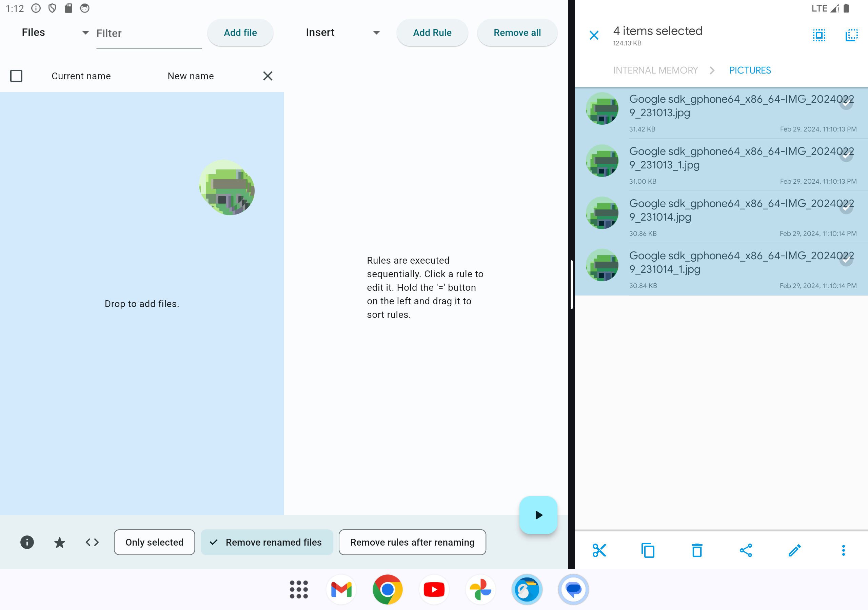This screenshot has height=610, width=868.
Task: Click the delete trash icon
Action: pos(697,550)
